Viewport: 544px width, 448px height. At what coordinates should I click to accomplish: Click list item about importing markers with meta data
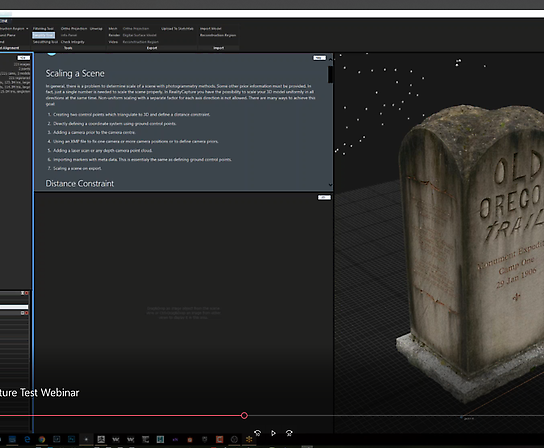coord(142,160)
